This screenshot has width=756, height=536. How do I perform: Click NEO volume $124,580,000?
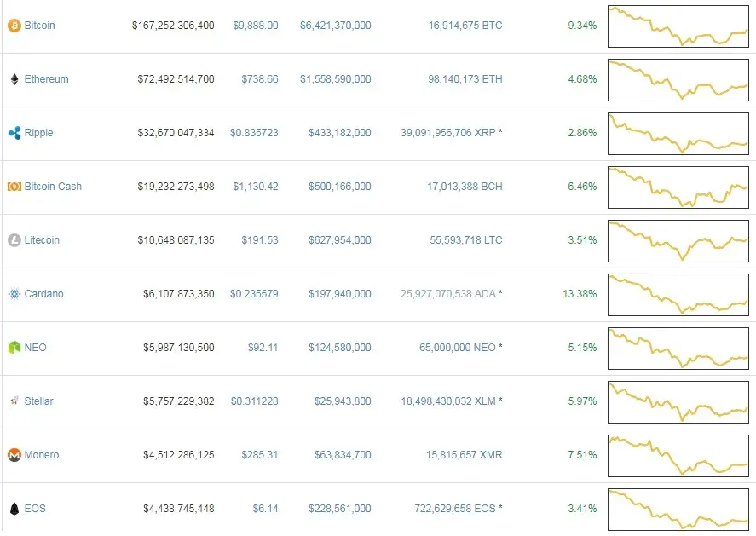click(340, 348)
